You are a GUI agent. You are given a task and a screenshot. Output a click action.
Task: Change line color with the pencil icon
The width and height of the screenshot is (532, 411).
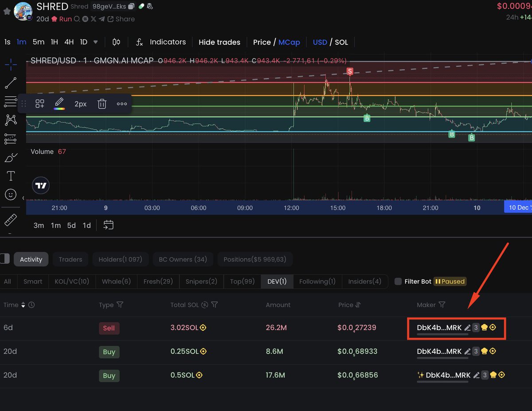[59, 104]
